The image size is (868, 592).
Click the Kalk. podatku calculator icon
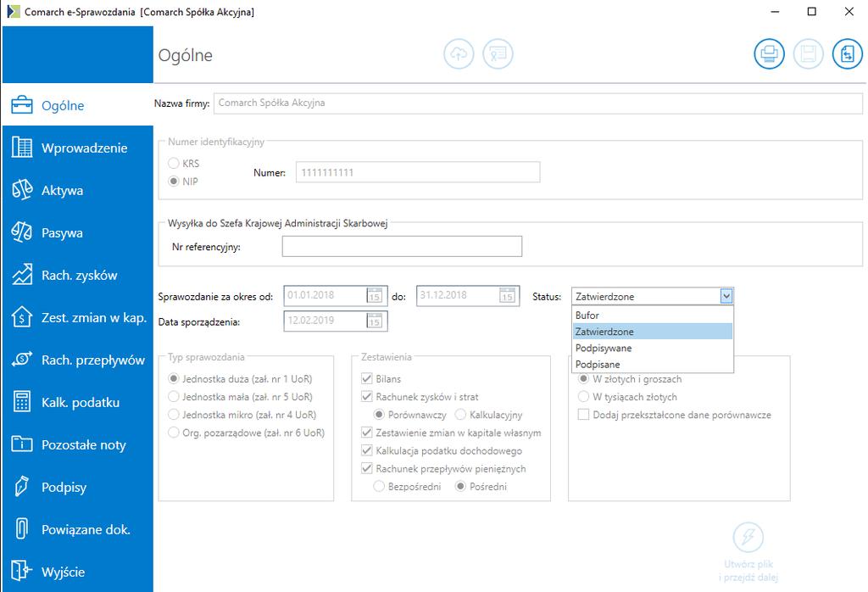tap(22, 402)
